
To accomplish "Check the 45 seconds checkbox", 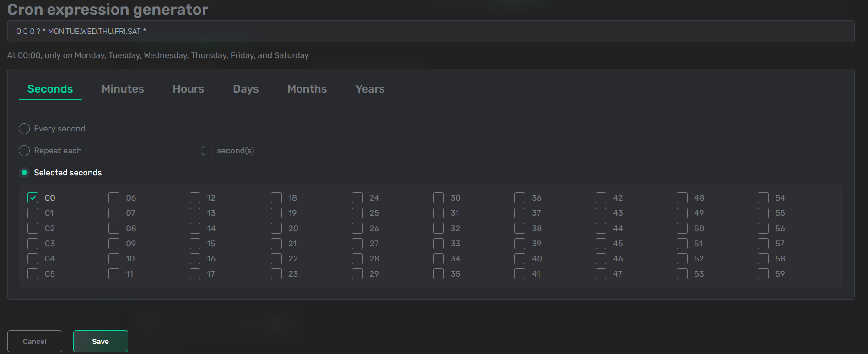I will pyautogui.click(x=601, y=244).
